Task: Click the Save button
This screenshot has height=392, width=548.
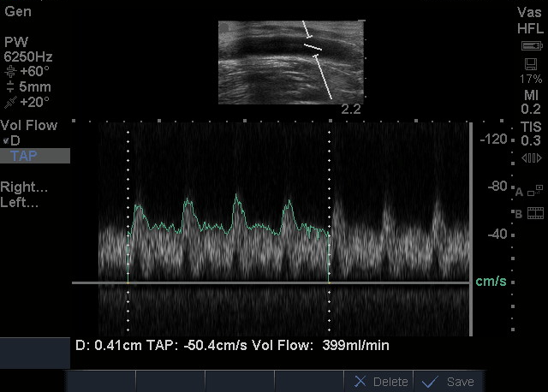Action: (449, 382)
